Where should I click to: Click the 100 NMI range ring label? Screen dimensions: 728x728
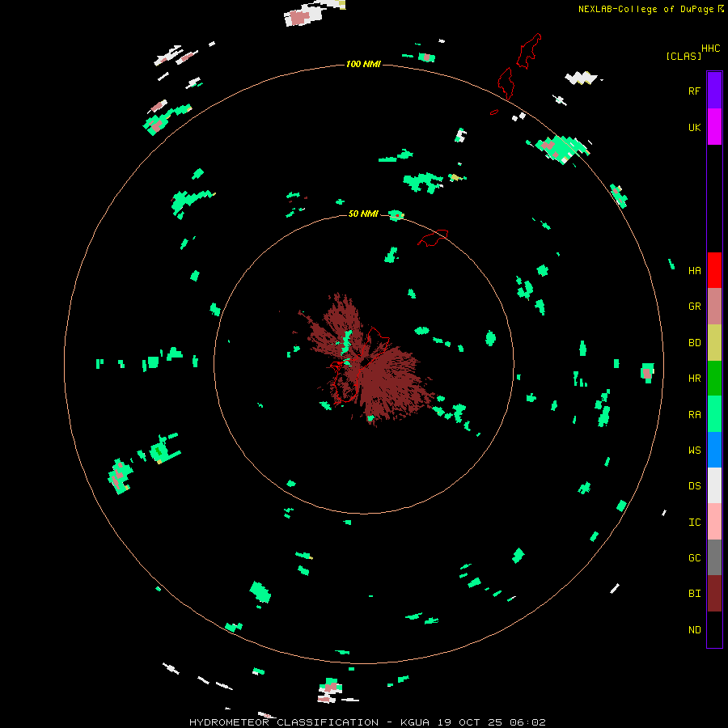[363, 64]
